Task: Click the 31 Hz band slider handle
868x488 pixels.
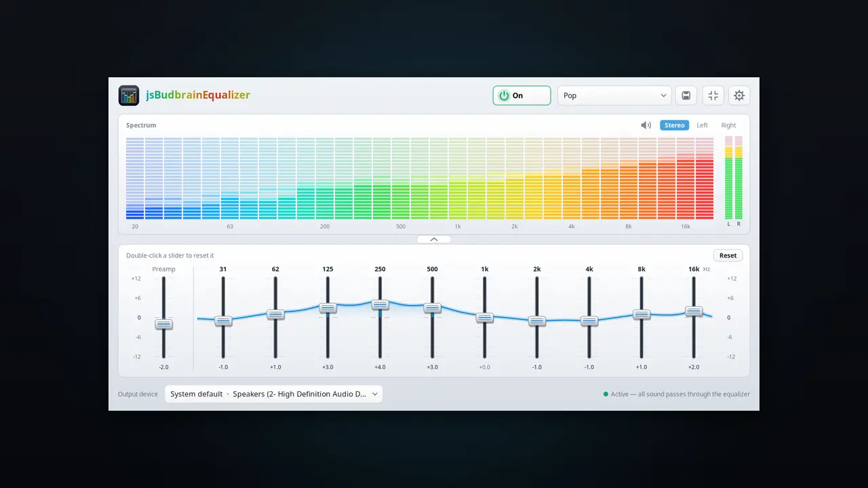Action: coord(223,321)
